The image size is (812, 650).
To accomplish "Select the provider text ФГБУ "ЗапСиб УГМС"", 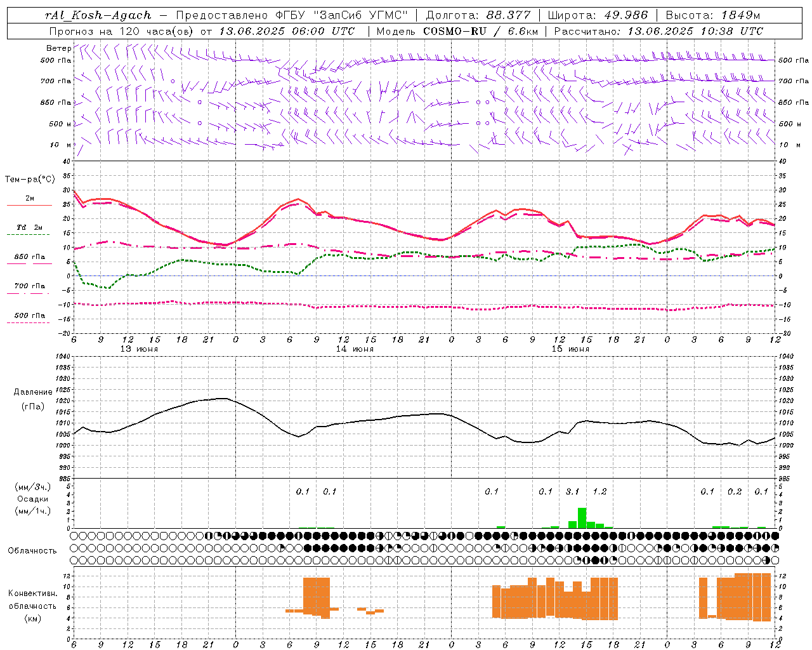I will tap(341, 15).
